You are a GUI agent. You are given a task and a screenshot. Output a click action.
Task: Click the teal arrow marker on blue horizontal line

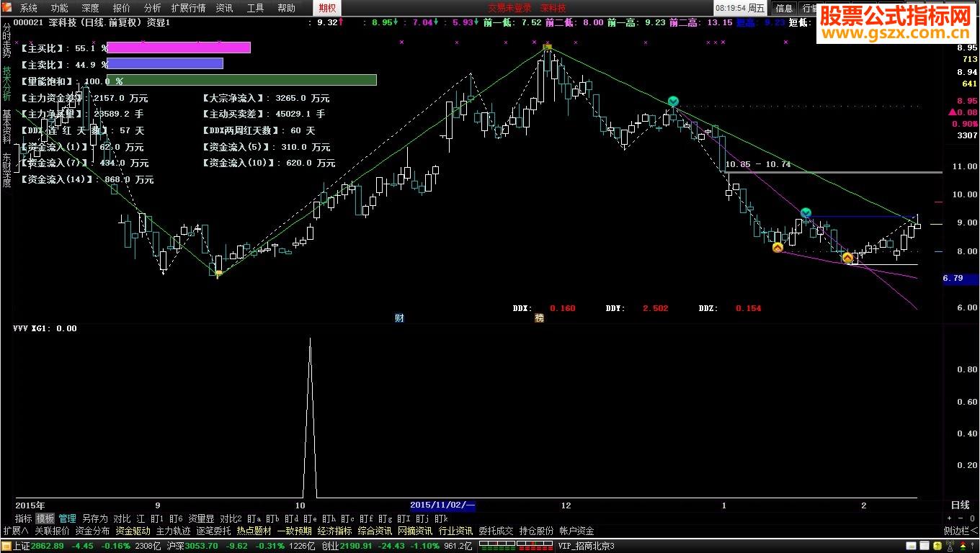point(806,212)
